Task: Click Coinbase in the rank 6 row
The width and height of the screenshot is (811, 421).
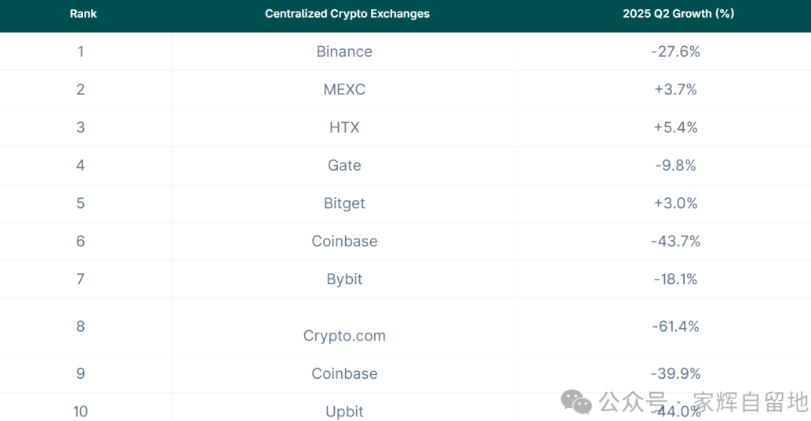Action: (x=344, y=241)
